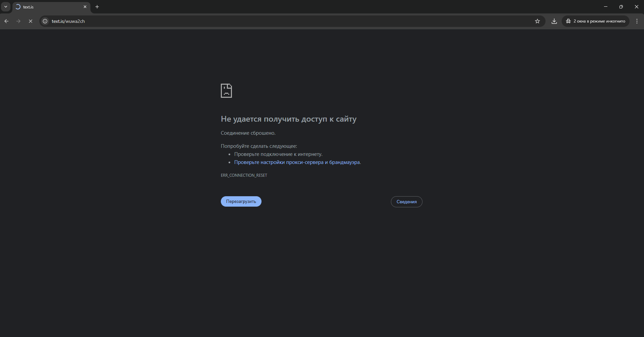Open Chrome's three-dot menu
This screenshot has width=644, height=337.
(637, 21)
